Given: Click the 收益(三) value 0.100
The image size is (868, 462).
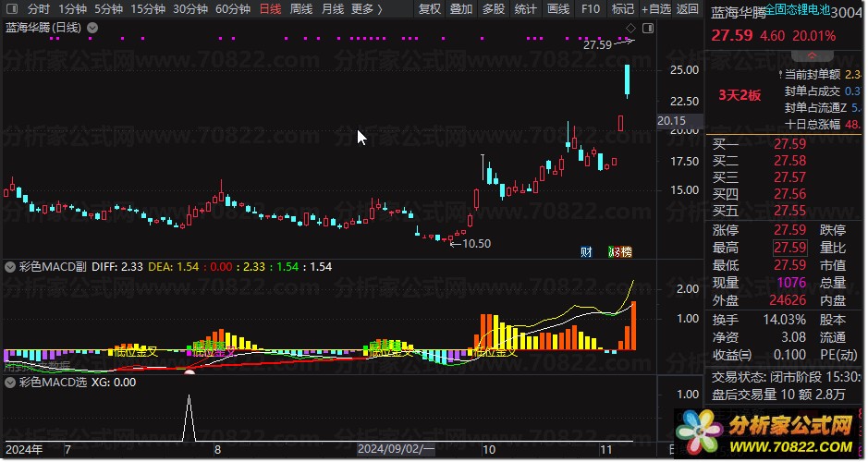Looking at the screenshot, I should (x=789, y=355).
